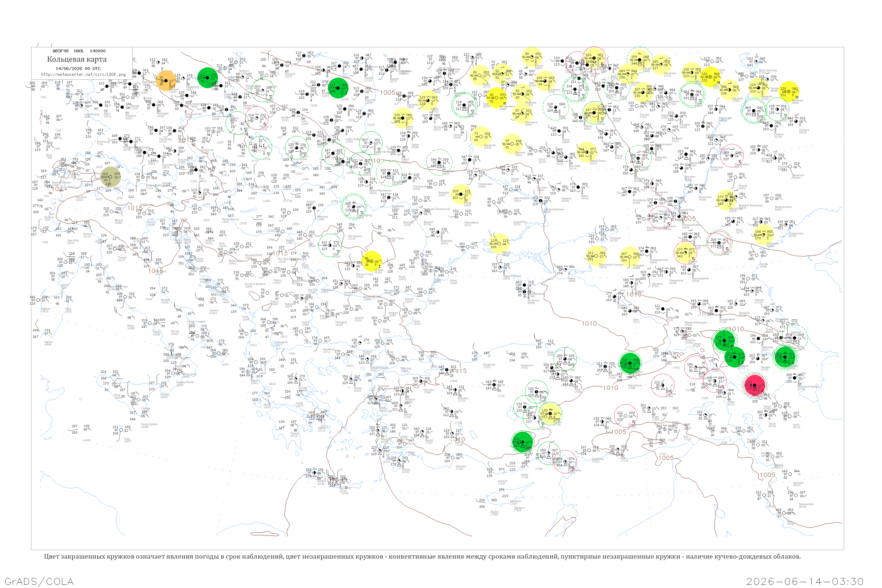This screenshot has height=588, width=882.
Task: Click the "Muenchen" station name
Action: pos(168,165)
